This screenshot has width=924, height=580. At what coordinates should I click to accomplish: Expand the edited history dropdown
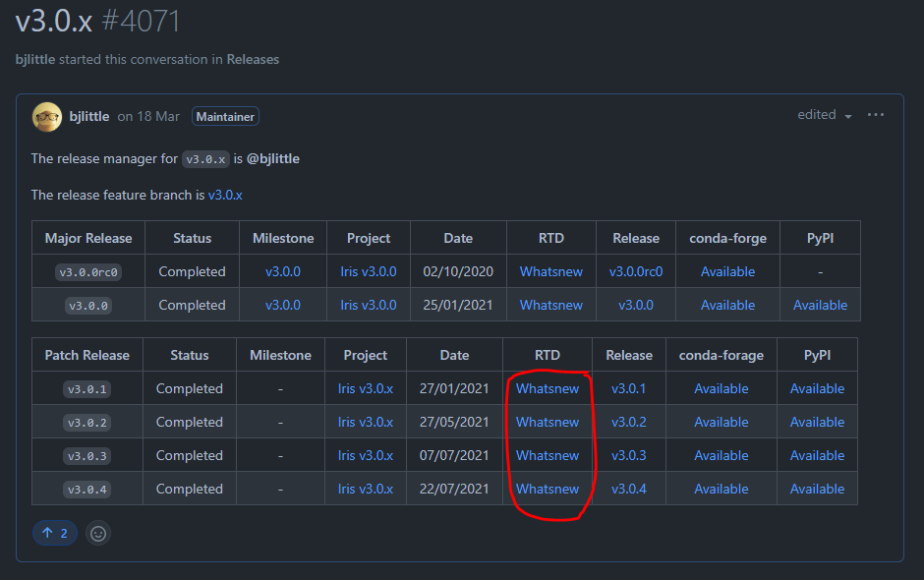(x=825, y=115)
